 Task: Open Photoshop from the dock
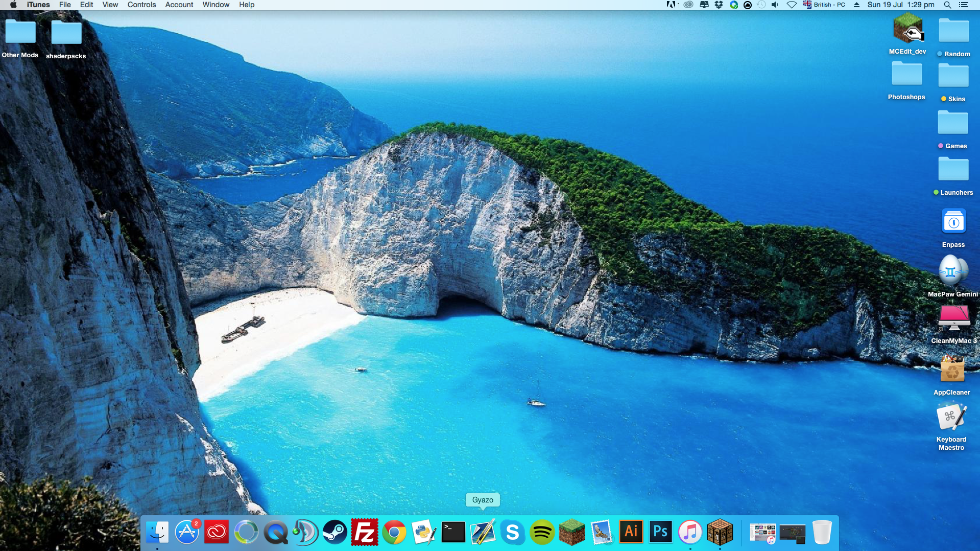point(660,532)
